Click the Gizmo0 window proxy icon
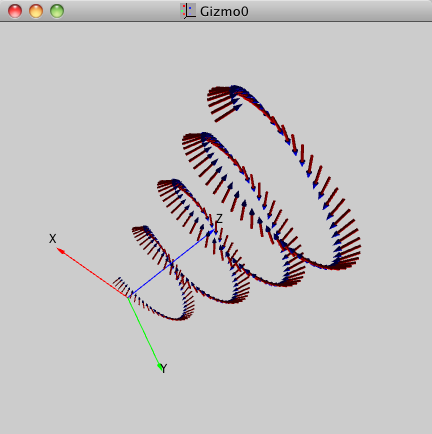Viewport: 432px width, 434px height. [188, 11]
